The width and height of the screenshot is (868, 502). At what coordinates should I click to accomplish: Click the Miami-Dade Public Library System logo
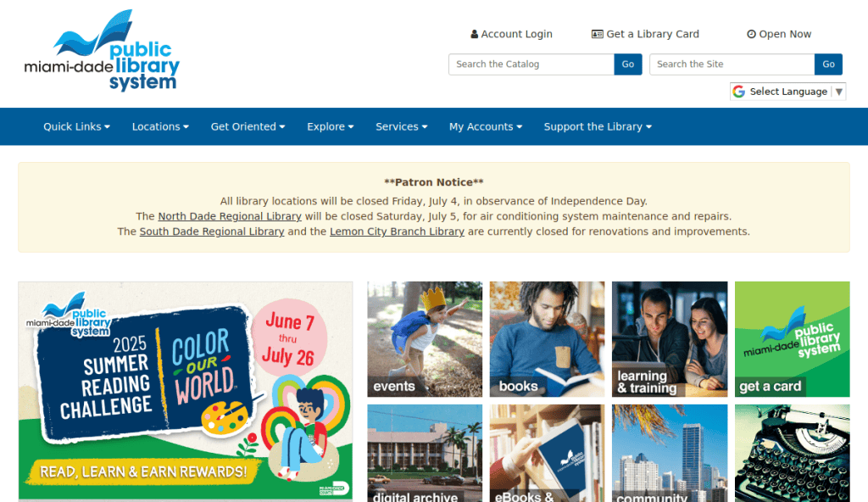point(102,51)
